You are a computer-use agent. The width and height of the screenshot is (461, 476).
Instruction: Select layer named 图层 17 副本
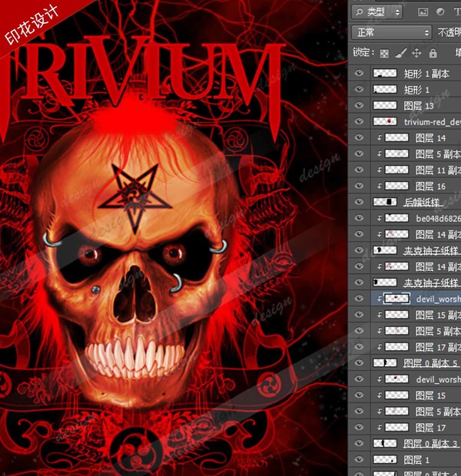[438, 347]
